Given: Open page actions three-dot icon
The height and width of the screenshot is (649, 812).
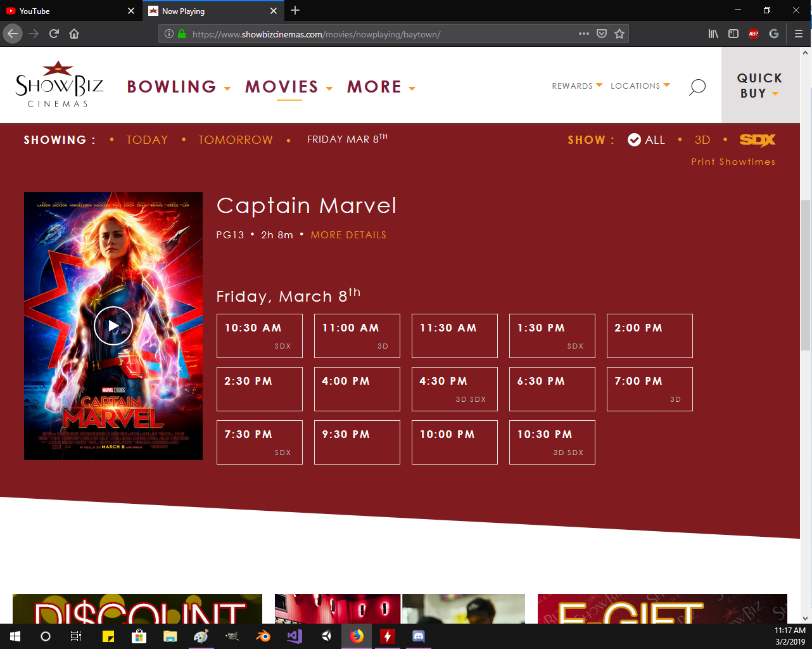Looking at the screenshot, I should [x=584, y=34].
